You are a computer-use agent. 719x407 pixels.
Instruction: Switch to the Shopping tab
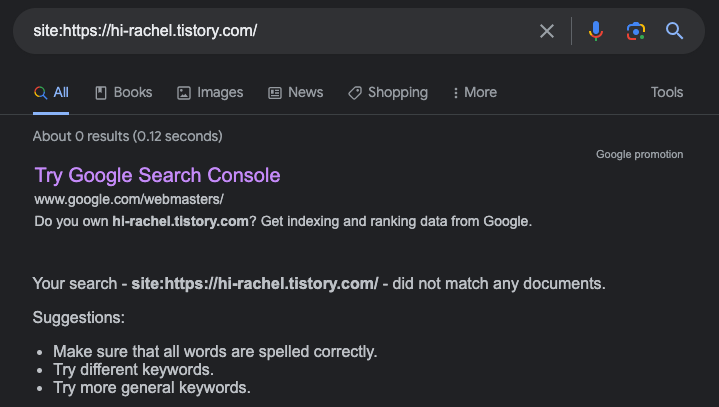398,93
